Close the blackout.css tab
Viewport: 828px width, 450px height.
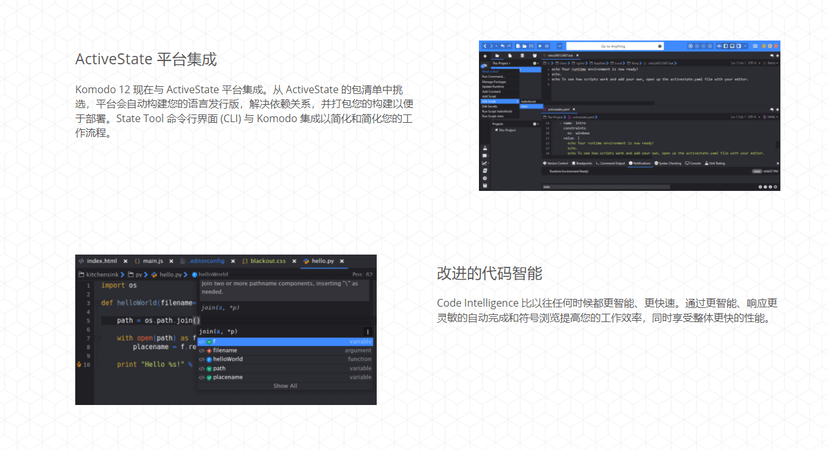click(x=294, y=261)
